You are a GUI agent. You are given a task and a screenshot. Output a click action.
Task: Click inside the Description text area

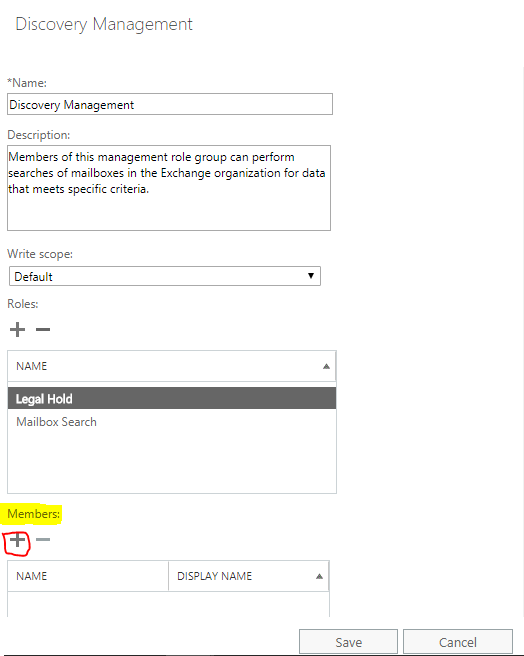point(169,188)
